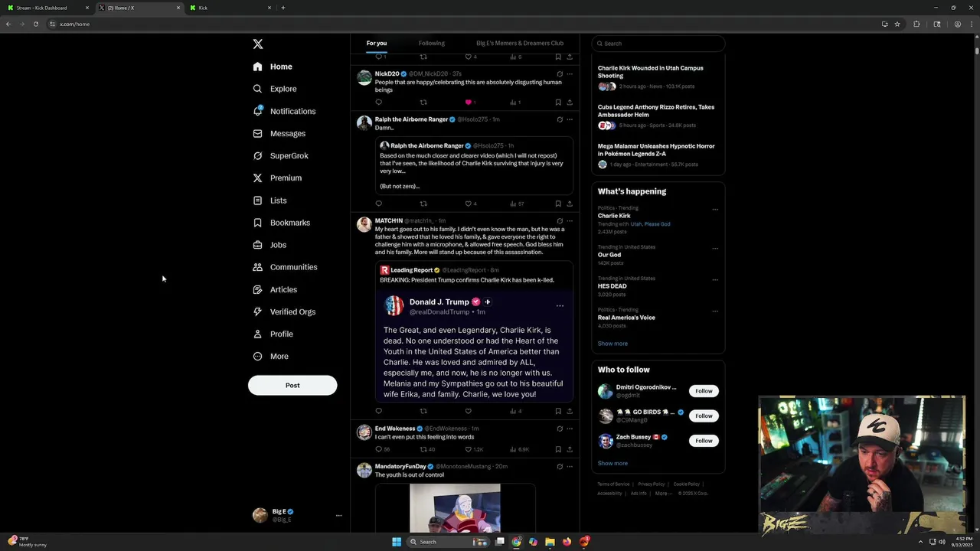
Task: Repost MATCH1N's post
Action: [x=423, y=411]
